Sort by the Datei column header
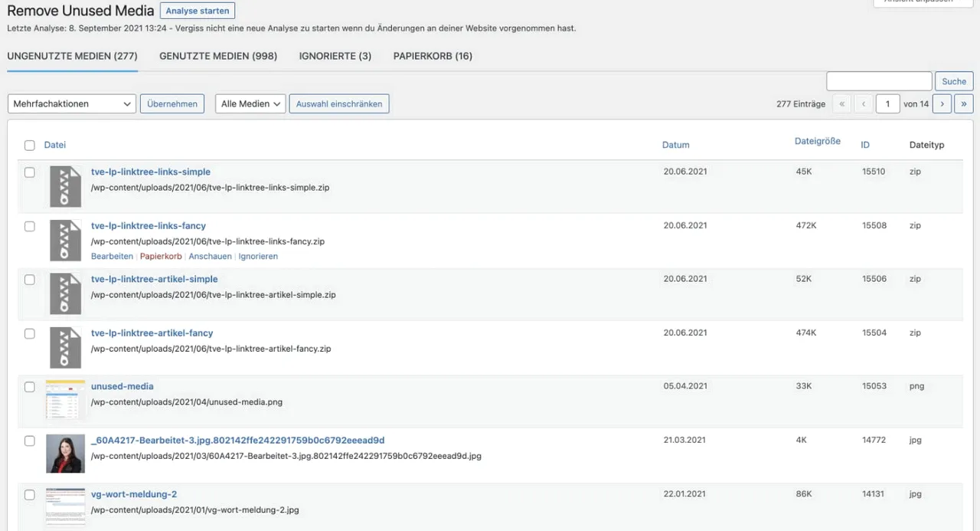980x531 pixels. [x=55, y=145]
